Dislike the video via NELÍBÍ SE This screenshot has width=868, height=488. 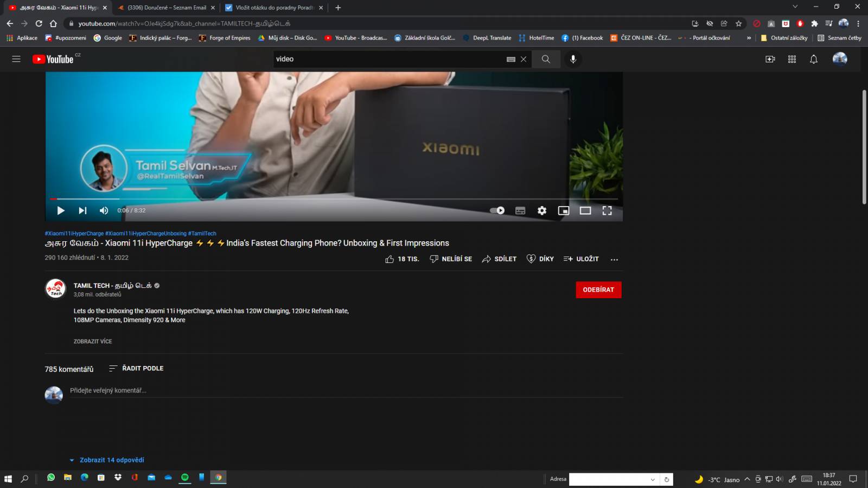pyautogui.click(x=451, y=259)
